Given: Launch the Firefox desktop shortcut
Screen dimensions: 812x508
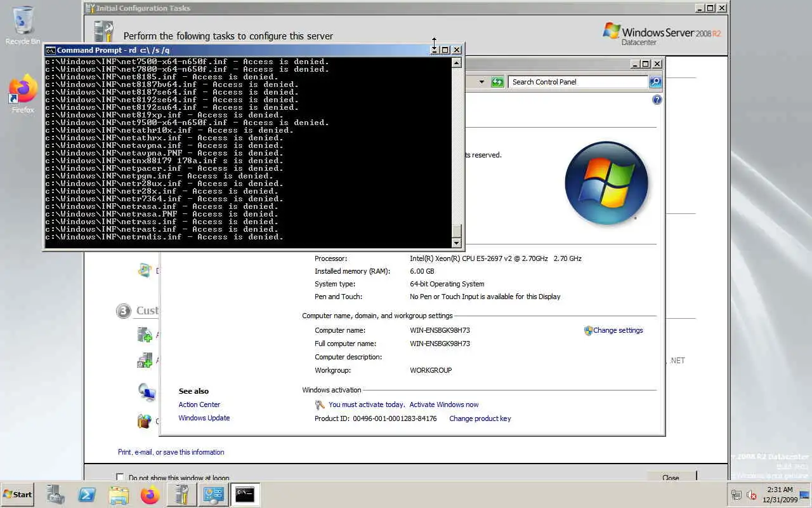Looking at the screenshot, I should 23,94.
